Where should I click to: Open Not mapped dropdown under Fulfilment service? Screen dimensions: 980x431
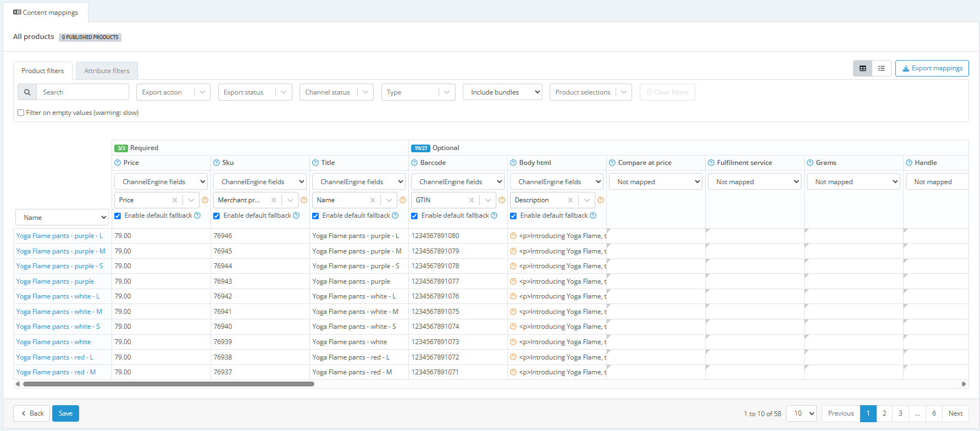(755, 181)
